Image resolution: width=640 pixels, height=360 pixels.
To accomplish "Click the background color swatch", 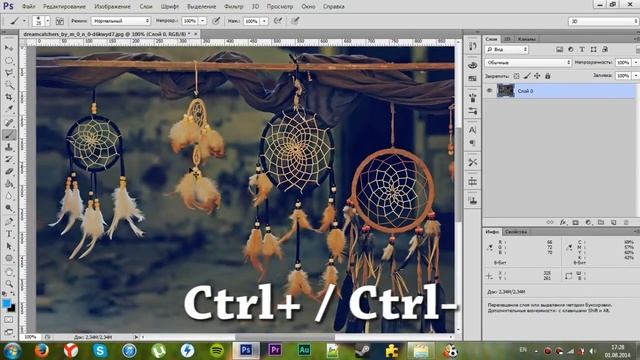I will click(x=12, y=308).
